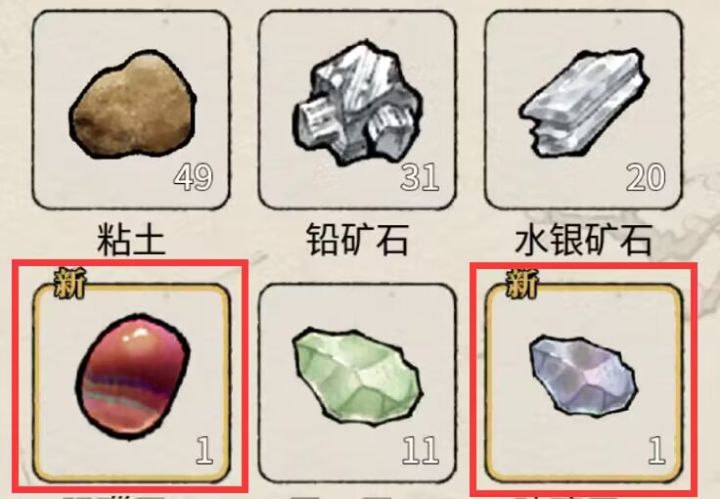Click cut-off label below green crystal
The width and height of the screenshot is (720, 499).
pos(341,496)
